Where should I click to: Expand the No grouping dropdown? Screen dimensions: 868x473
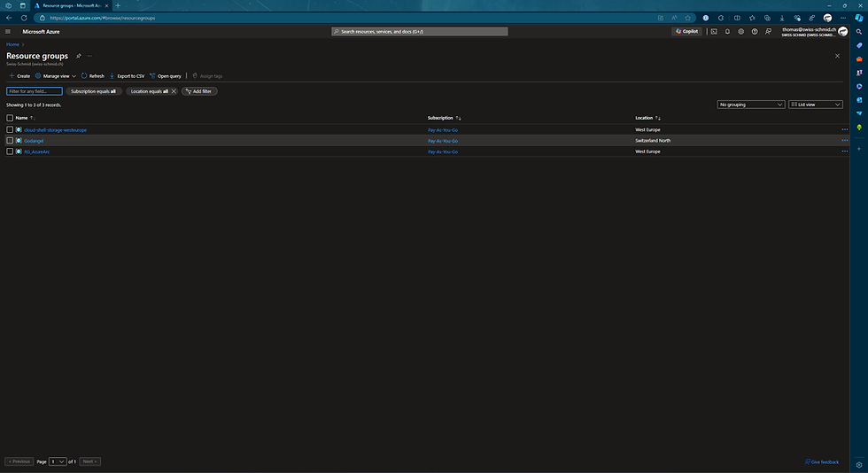751,105
